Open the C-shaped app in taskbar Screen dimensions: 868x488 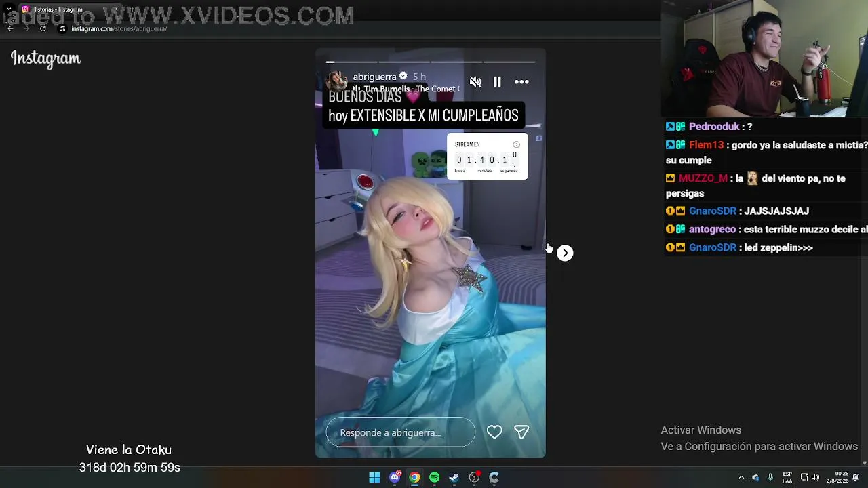click(x=494, y=477)
